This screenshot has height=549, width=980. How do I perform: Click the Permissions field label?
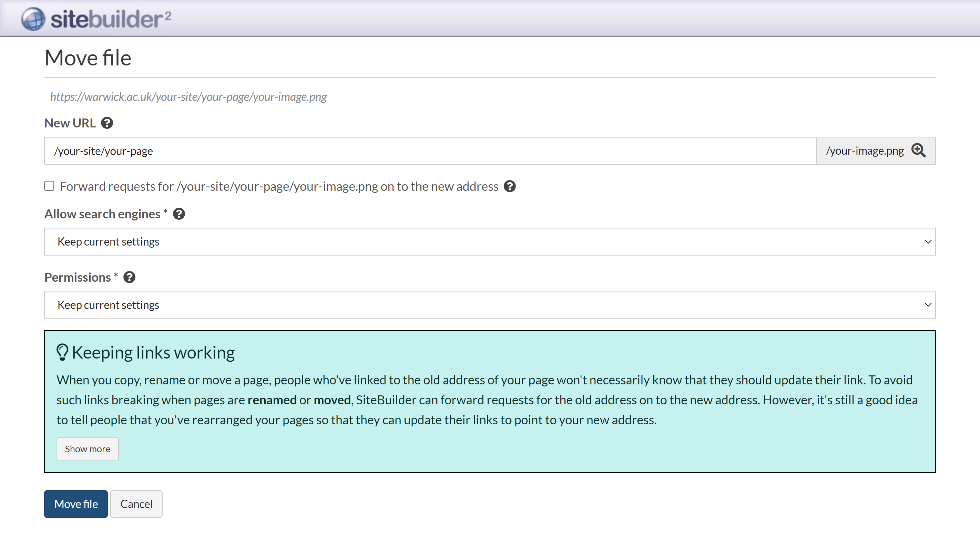point(78,277)
